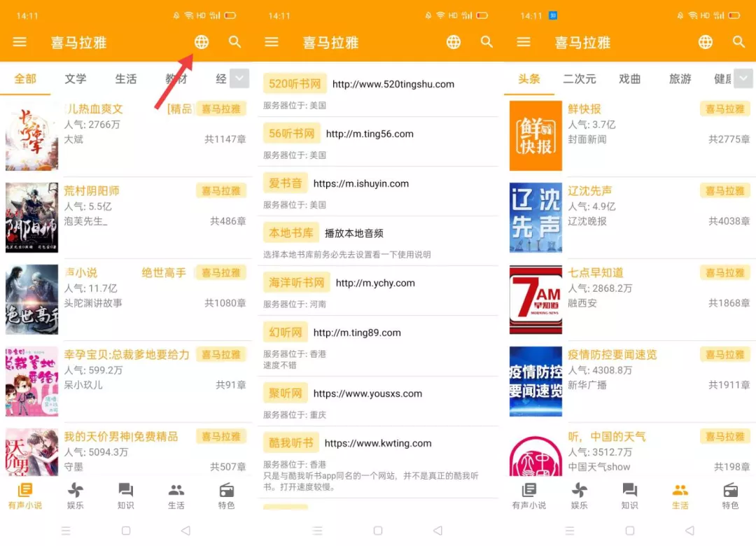Expand category dropdown in left screen
Viewport: 756px width, 546px height.
point(239,78)
